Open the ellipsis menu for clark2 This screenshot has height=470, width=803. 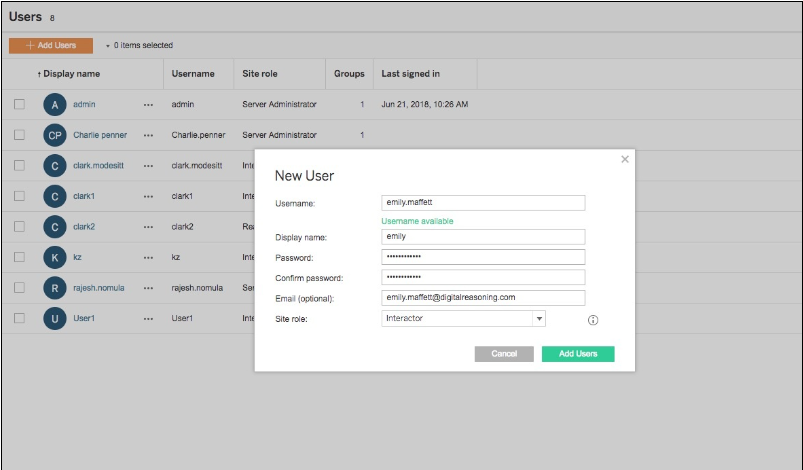click(149, 227)
